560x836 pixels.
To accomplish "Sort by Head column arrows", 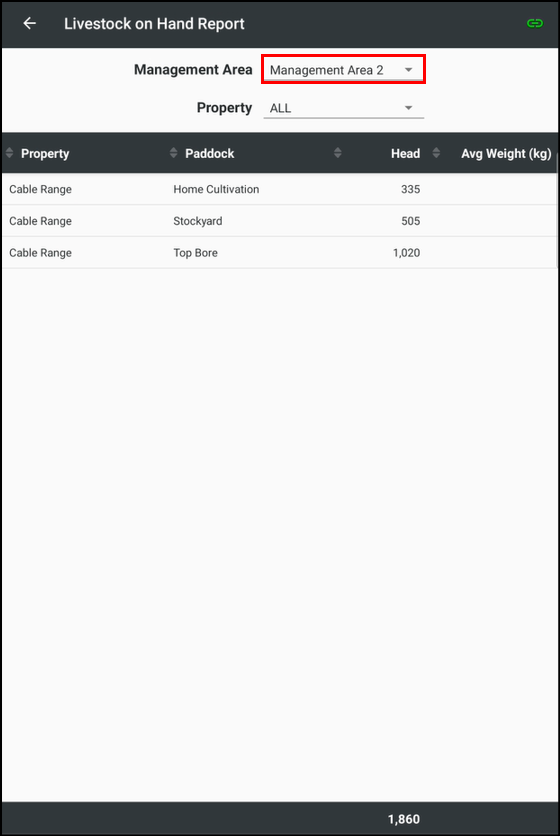I will pyautogui.click(x=338, y=153).
